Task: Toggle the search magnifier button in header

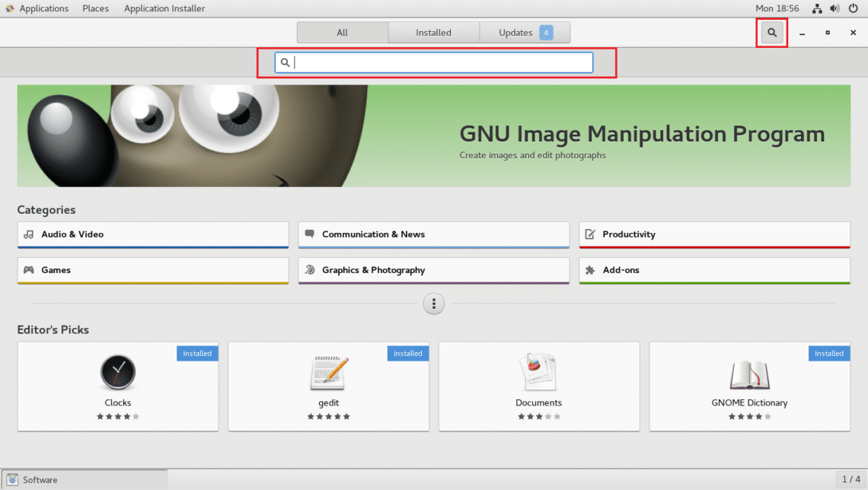Action: tap(771, 33)
